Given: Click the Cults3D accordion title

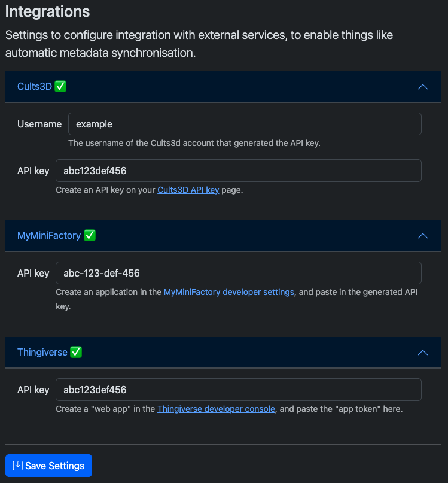Looking at the screenshot, I should pos(35,87).
